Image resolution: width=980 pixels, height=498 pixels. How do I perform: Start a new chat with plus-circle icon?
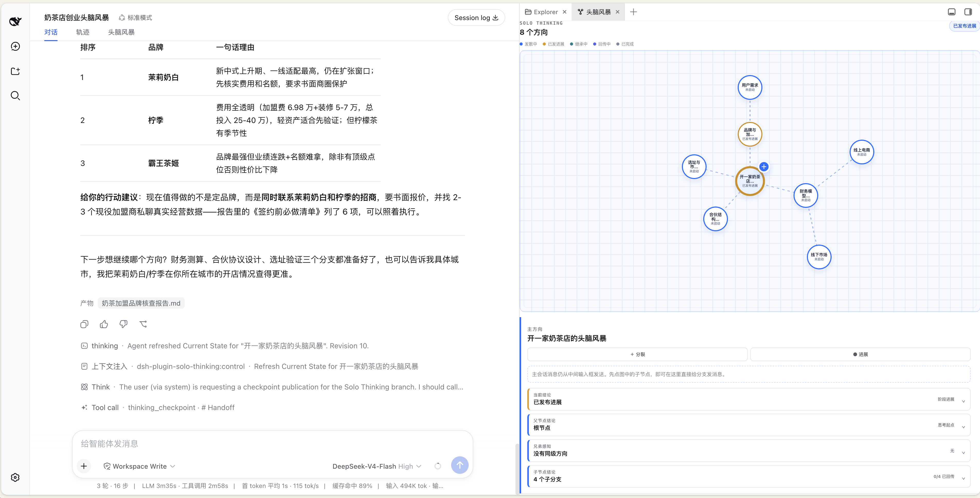[x=15, y=46]
